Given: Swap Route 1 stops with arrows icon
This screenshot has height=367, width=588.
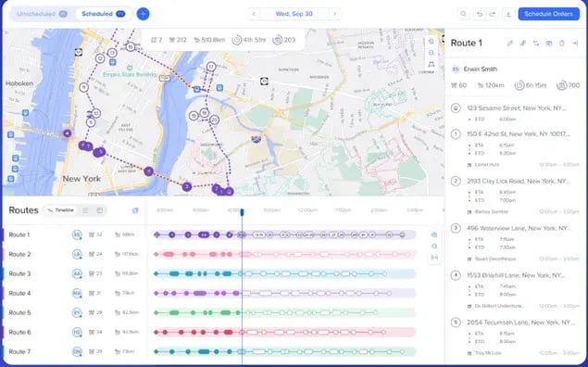Looking at the screenshot, I should pos(536,44).
